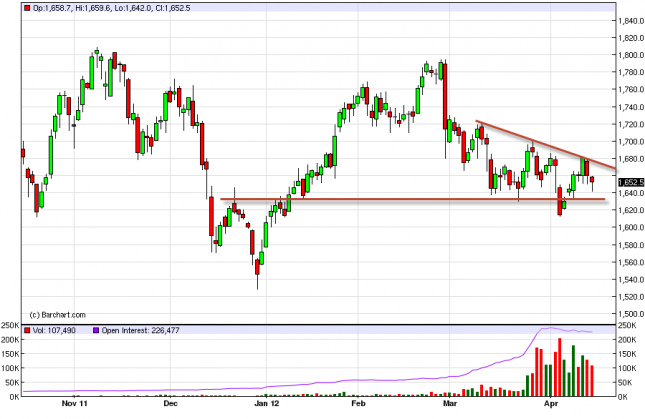This screenshot has width=645, height=419.
Task: Click the 1,800.0 price axis label
Action: [631, 55]
